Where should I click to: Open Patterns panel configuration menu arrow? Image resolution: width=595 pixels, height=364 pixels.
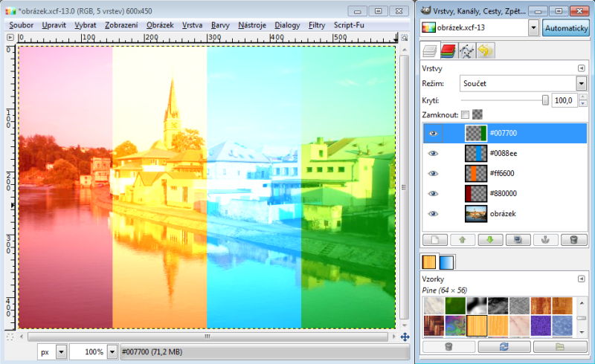[x=582, y=279]
